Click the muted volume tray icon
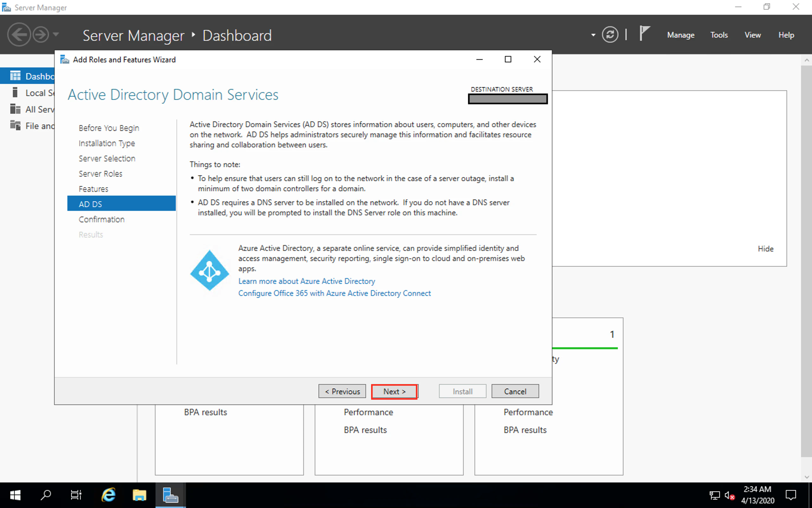Screen dimensions: 812x508 [x=730, y=495]
